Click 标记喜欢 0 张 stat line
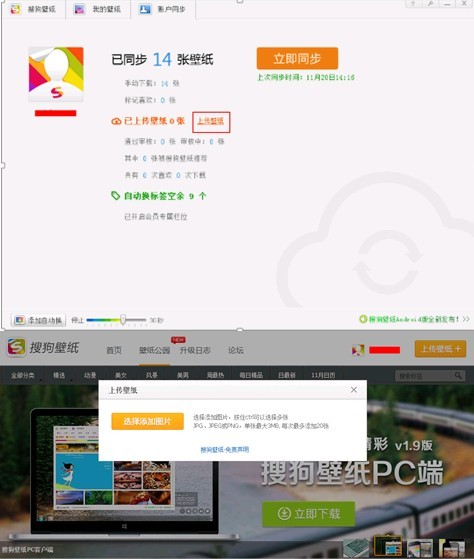The width and height of the screenshot is (474, 559). click(x=150, y=100)
